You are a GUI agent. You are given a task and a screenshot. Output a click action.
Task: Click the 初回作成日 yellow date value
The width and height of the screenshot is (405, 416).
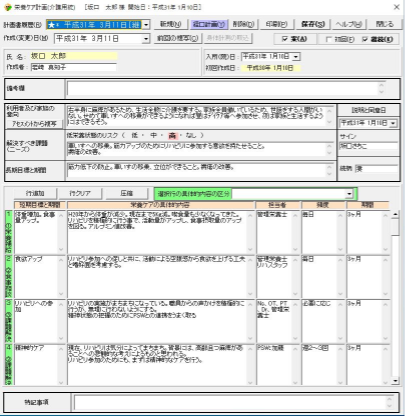(x=270, y=68)
